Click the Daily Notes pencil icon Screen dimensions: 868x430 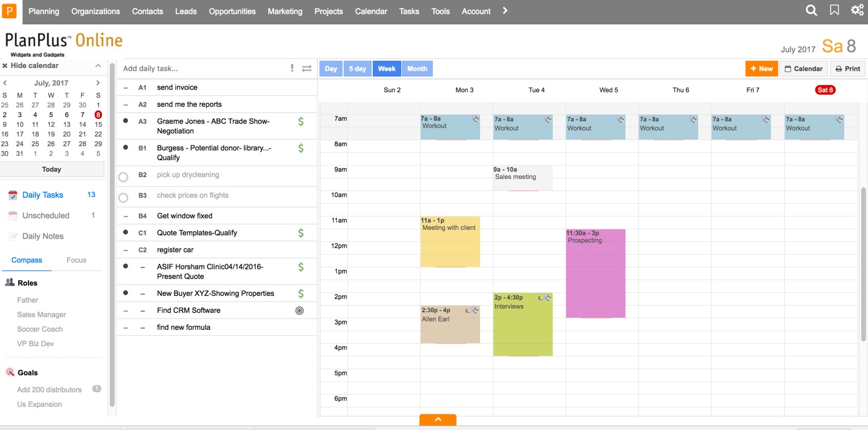pos(13,237)
